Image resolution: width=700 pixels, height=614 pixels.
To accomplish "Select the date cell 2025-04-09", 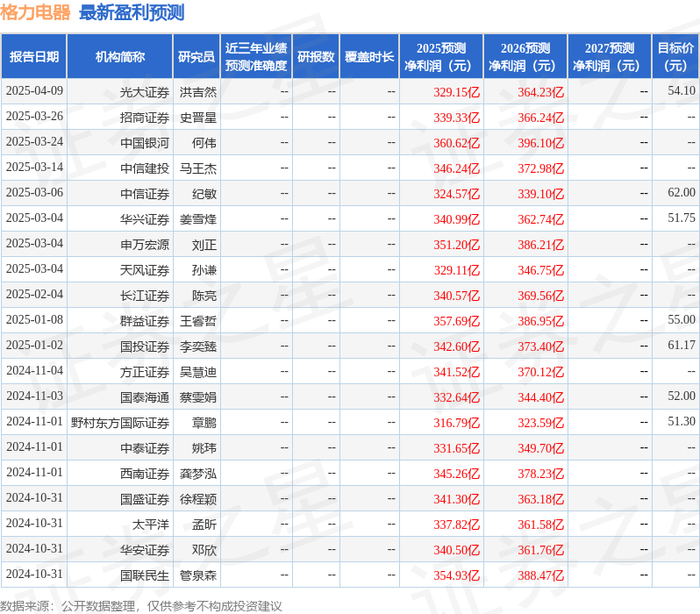I will click(x=34, y=91).
